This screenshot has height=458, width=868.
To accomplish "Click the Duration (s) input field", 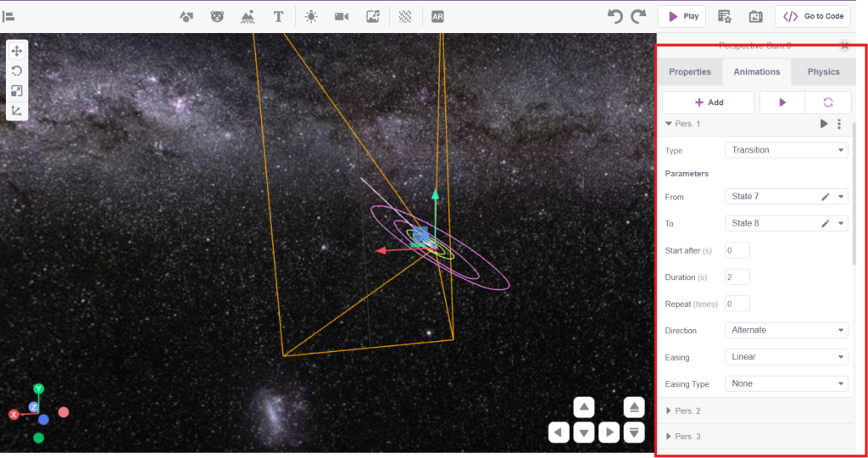I will point(737,277).
